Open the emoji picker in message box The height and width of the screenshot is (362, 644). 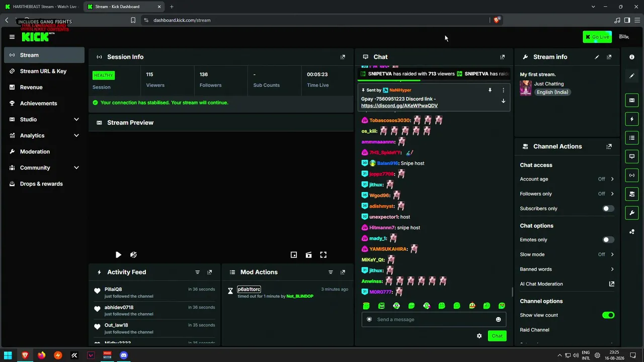[x=499, y=319]
